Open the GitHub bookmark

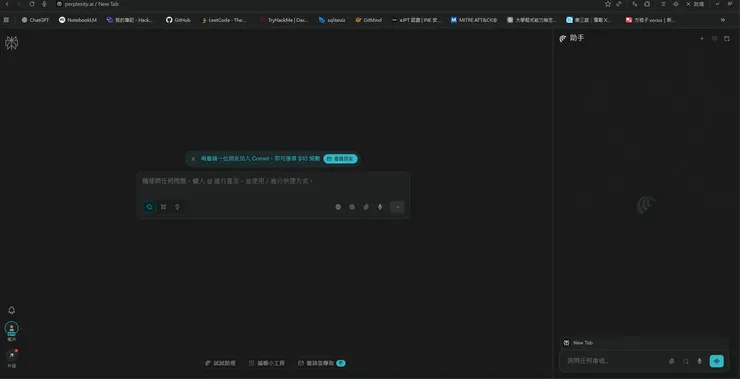(x=178, y=20)
